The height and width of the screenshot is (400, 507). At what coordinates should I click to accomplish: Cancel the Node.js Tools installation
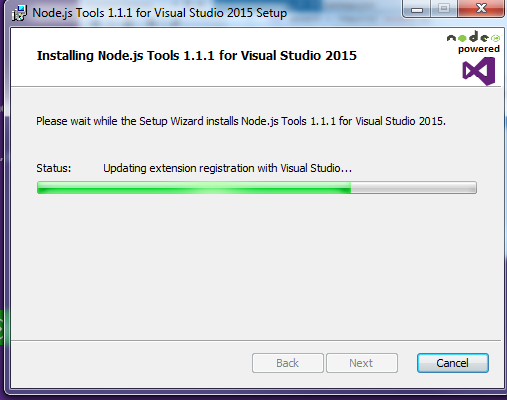tap(453, 363)
